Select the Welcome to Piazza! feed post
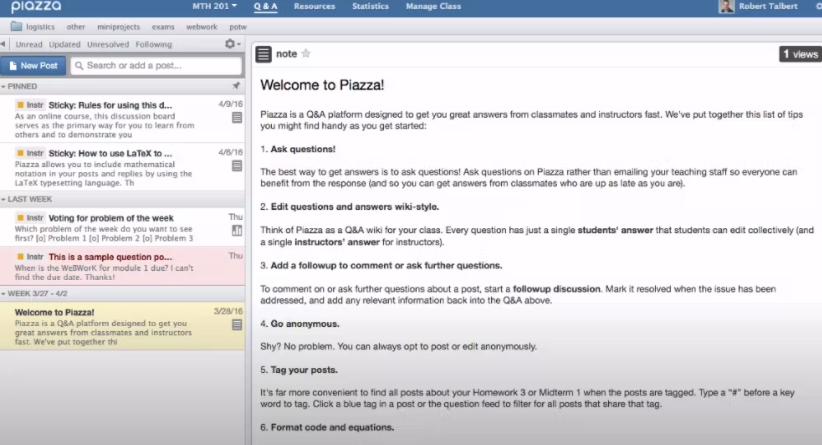Viewport: 822px width, 445px height. [122, 325]
